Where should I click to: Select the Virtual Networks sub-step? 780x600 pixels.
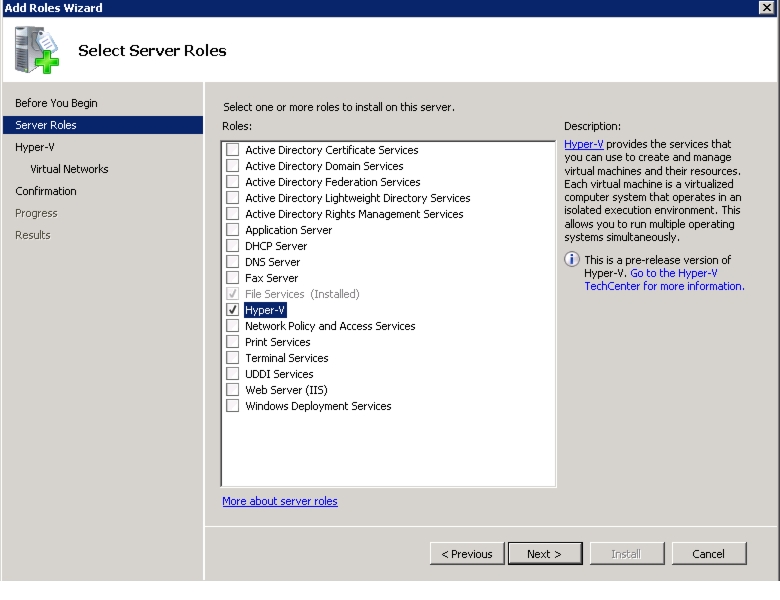(x=69, y=169)
